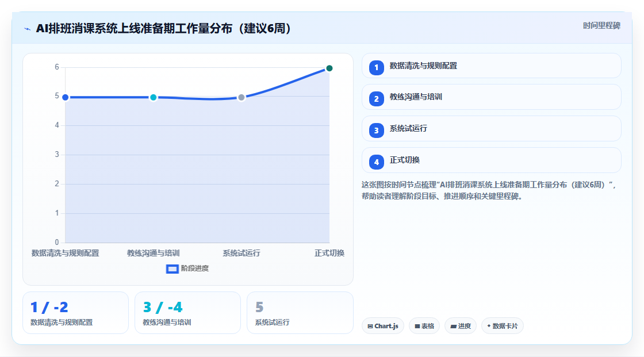Click the lightning icon beside the title
The height and width of the screenshot is (357, 644).
(x=28, y=29)
